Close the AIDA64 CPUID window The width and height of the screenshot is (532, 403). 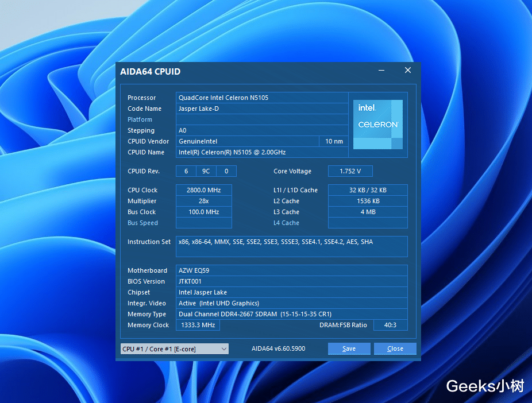[x=408, y=70]
